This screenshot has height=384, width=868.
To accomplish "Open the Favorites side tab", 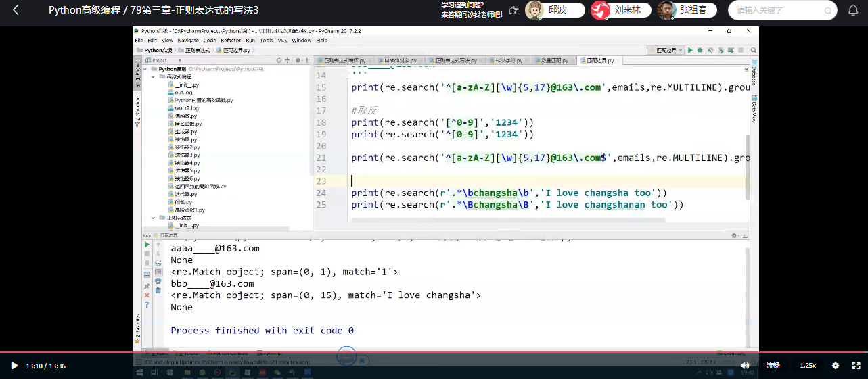I will point(137,329).
